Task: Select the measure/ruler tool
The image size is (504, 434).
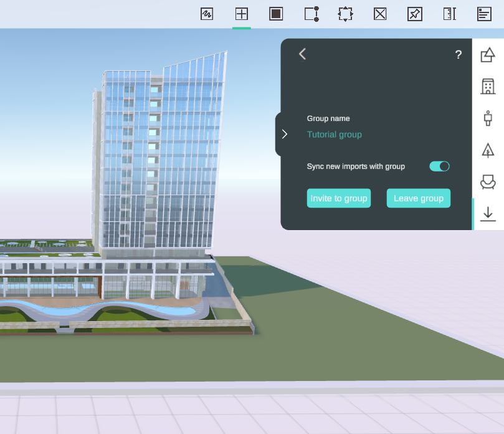Action: (449, 14)
